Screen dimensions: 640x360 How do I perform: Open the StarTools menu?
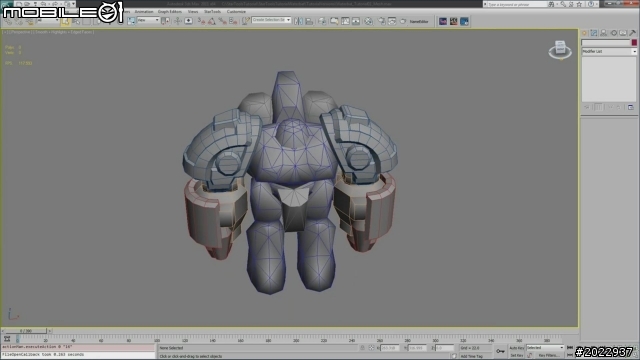click(212, 11)
